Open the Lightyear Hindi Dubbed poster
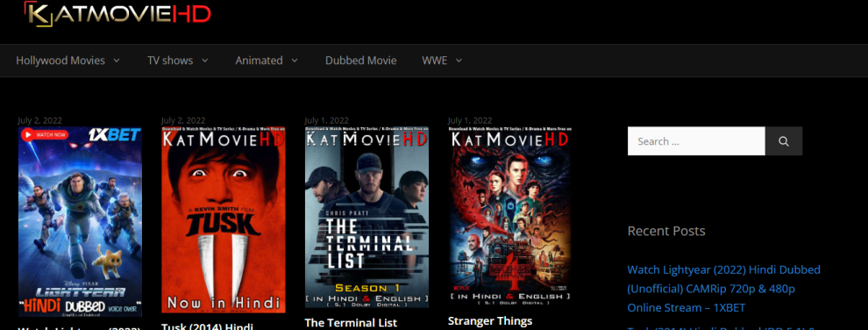Image resolution: width=868 pixels, height=330 pixels. 81,221
